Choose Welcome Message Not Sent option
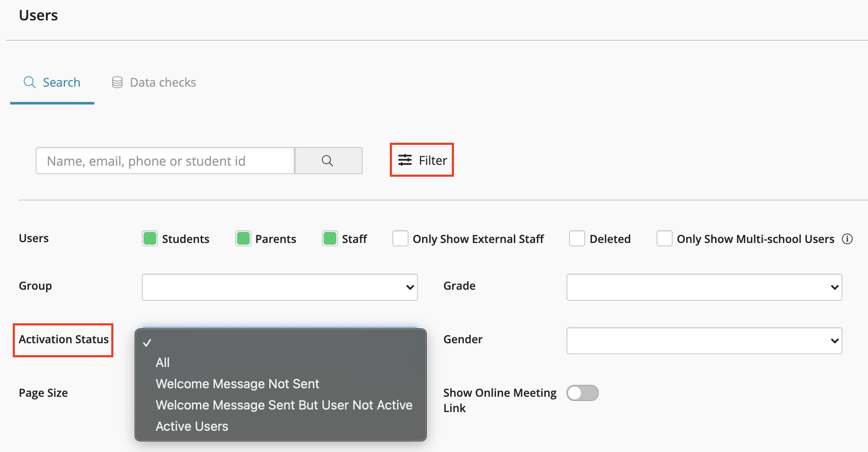The width and height of the screenshot is (868, 452). tap(281, 384)
